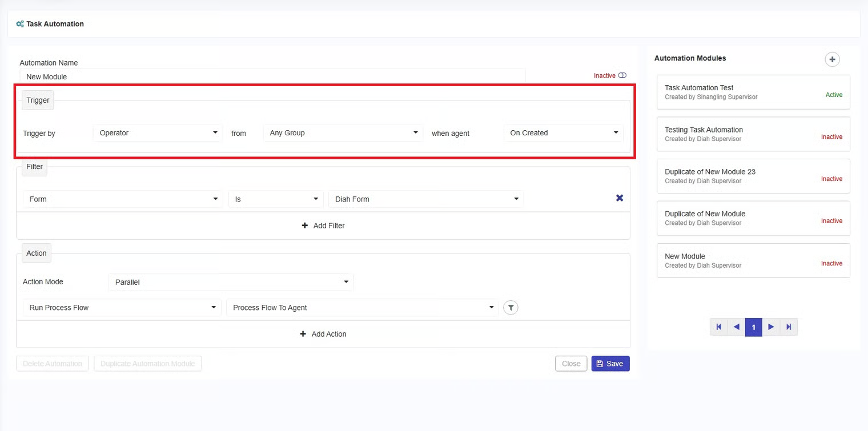Open Duplicate of New Module 23
This screenshot has height=431, width=868.
tap(753, 176)
